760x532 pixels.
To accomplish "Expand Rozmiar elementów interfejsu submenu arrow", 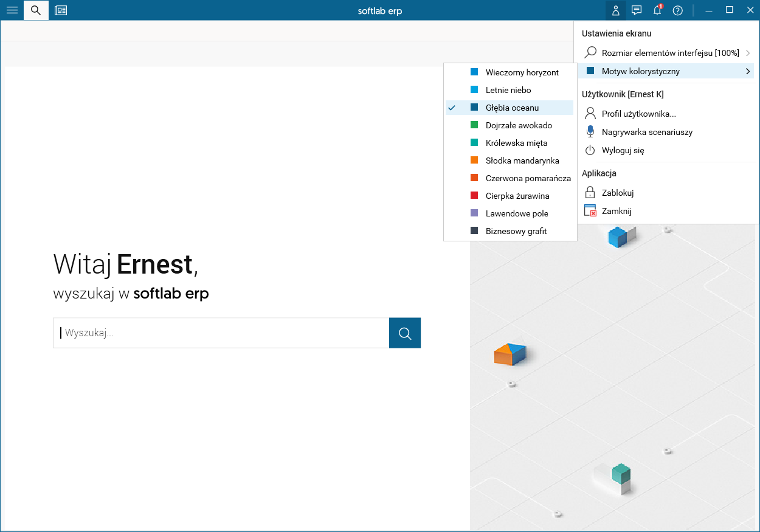I will pyautogui.click(x=747, y=53).
